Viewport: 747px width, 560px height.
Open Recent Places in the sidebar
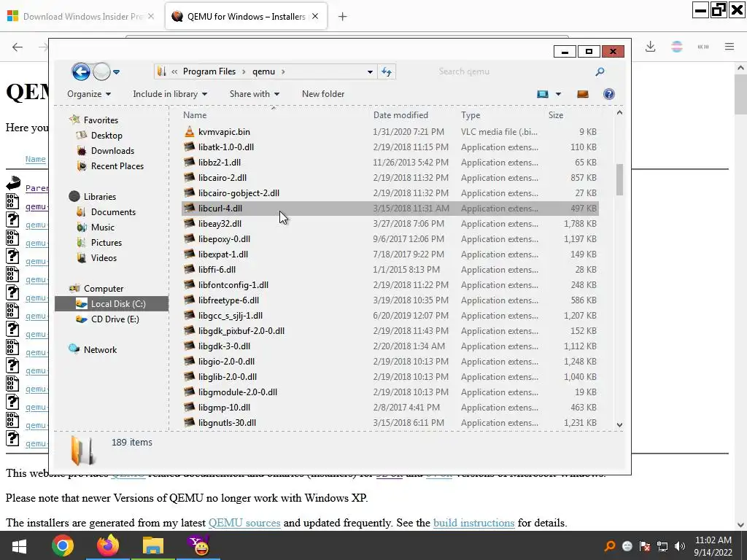pyautogui.click(x=117, y=166)
